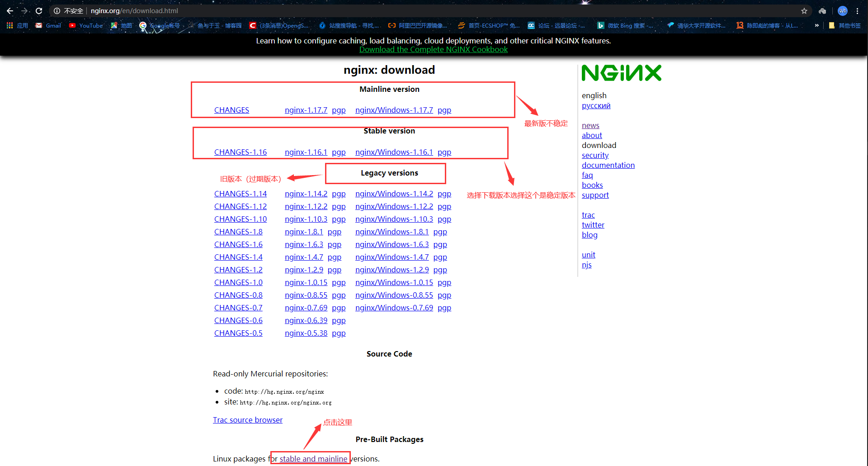
Task: Download stable nginx-1.16.1
Action: tap(306, 152)
